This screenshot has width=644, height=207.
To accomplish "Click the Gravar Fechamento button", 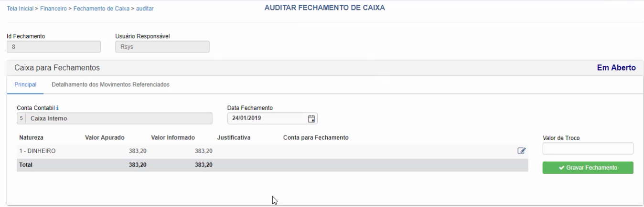I will coord(588,168).
